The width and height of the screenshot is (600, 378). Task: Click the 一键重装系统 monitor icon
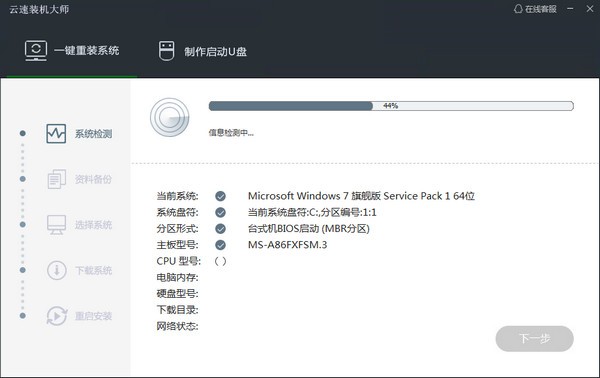36,51
